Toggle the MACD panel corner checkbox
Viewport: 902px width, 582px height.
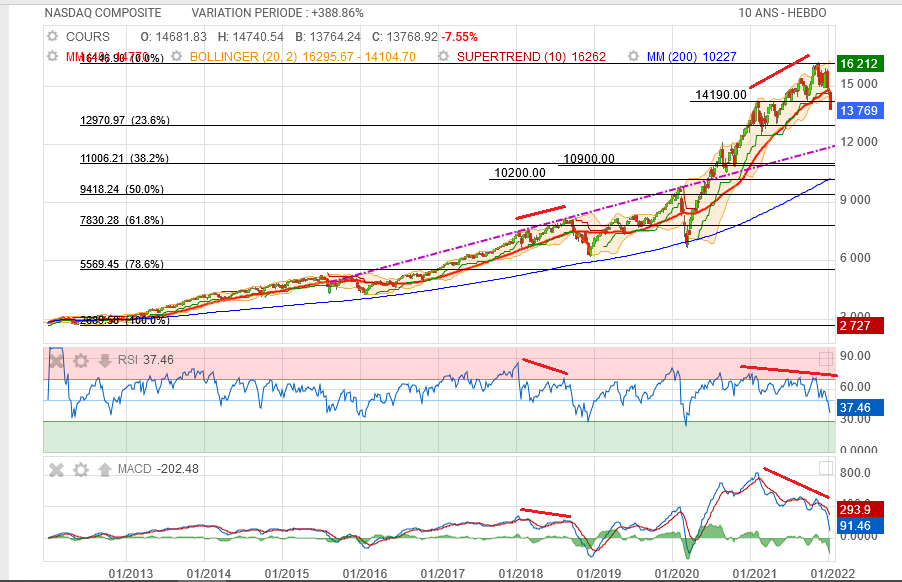click(x=825, y=468)
